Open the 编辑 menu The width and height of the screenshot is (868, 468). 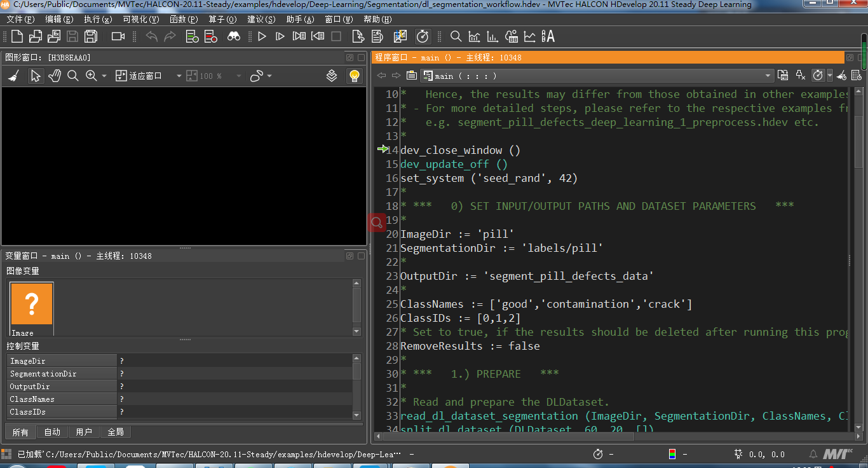pyautogui.click(x=59, y=20)
